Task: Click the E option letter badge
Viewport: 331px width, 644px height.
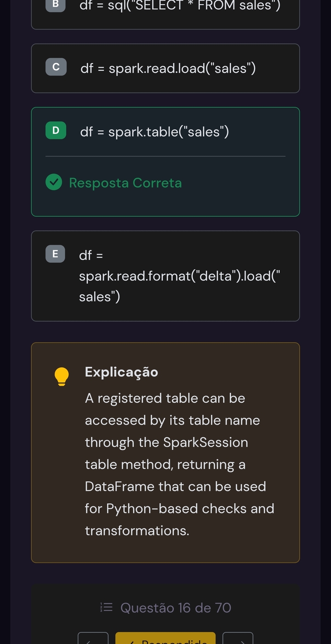Action: 55,254
